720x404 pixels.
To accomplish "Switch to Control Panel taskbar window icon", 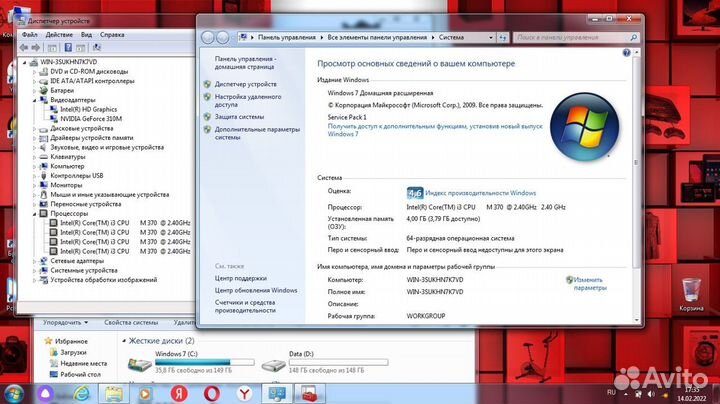I will click(x=277, y=394).
